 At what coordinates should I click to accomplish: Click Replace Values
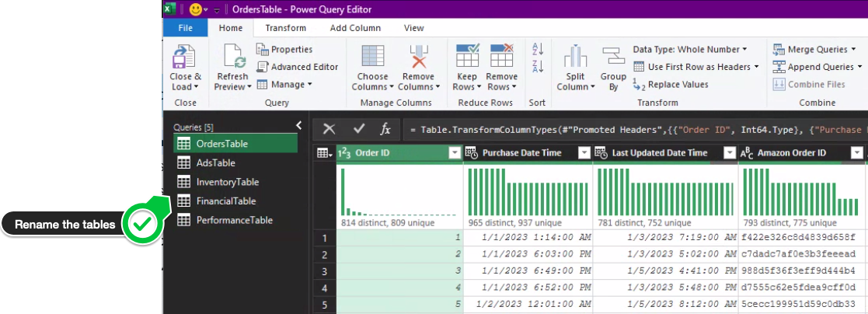click(671, 84)
